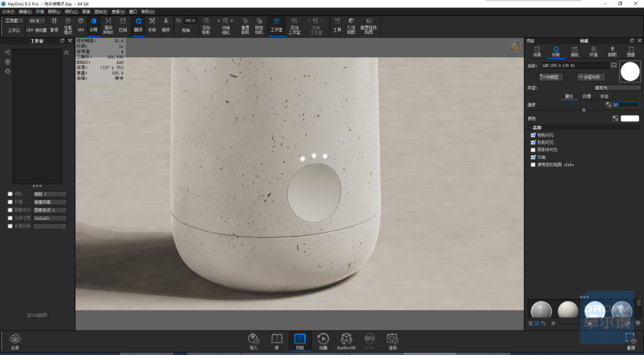Enable the 阴影中可见 checkbox

point(533,150)
